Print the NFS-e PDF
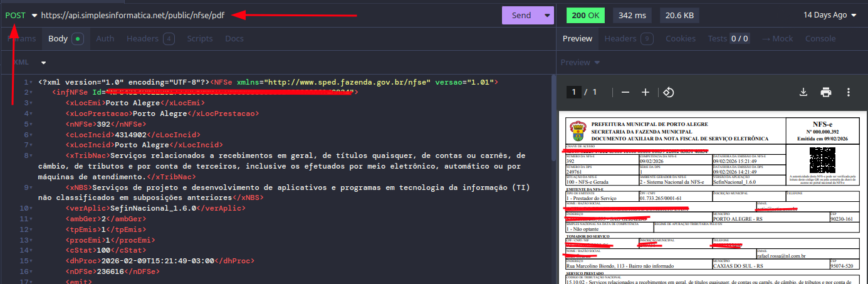Screen dimensions: 868x284 tap(826, 93)
